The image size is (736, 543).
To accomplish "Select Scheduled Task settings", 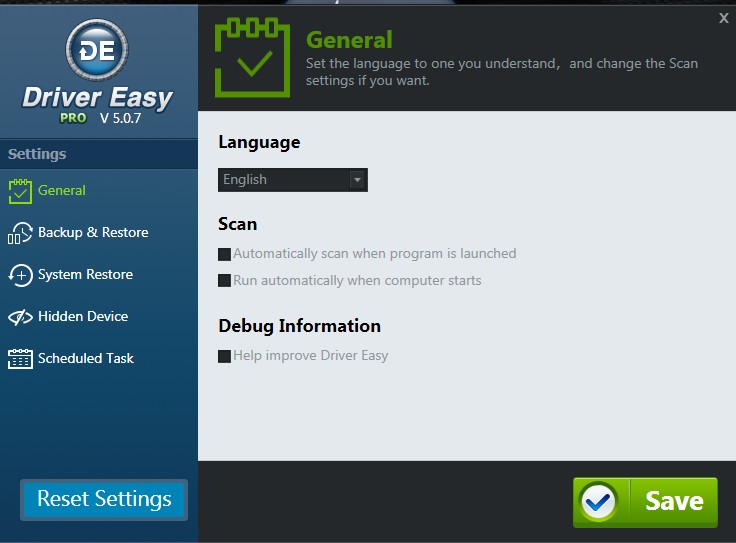I will pos(86,359).
